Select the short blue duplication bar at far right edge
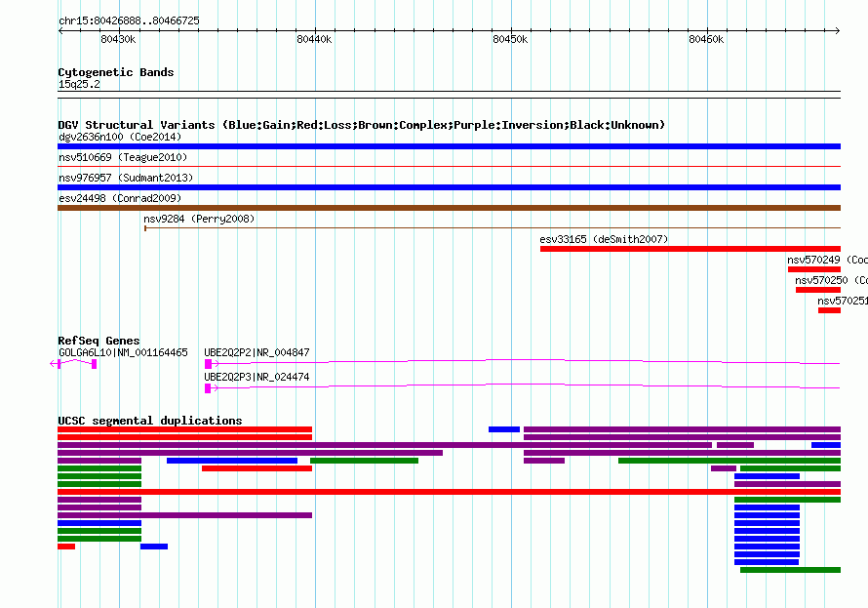The height and width of the screenshot is (608, 868). click(x=826, y=445)
